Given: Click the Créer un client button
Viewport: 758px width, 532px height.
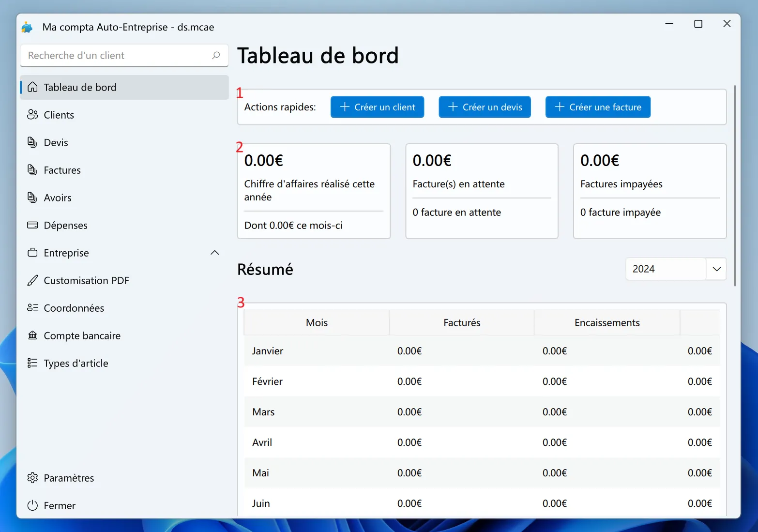Looking at the screenshot, I should 377,107.
